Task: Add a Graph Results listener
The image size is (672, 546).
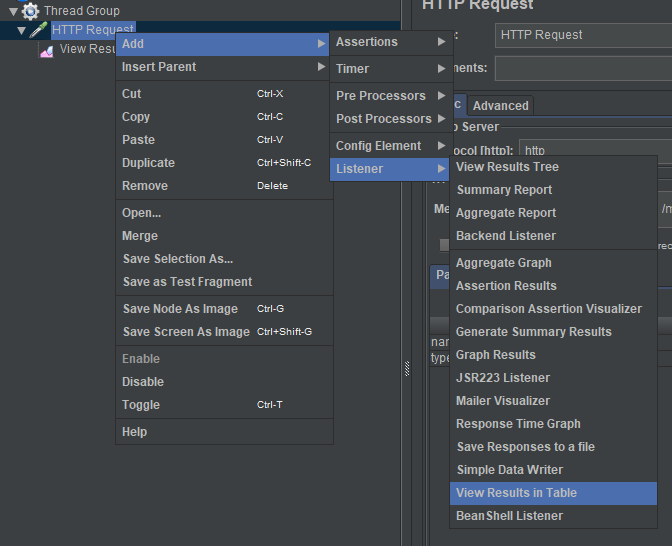Action: pos(553,355)
